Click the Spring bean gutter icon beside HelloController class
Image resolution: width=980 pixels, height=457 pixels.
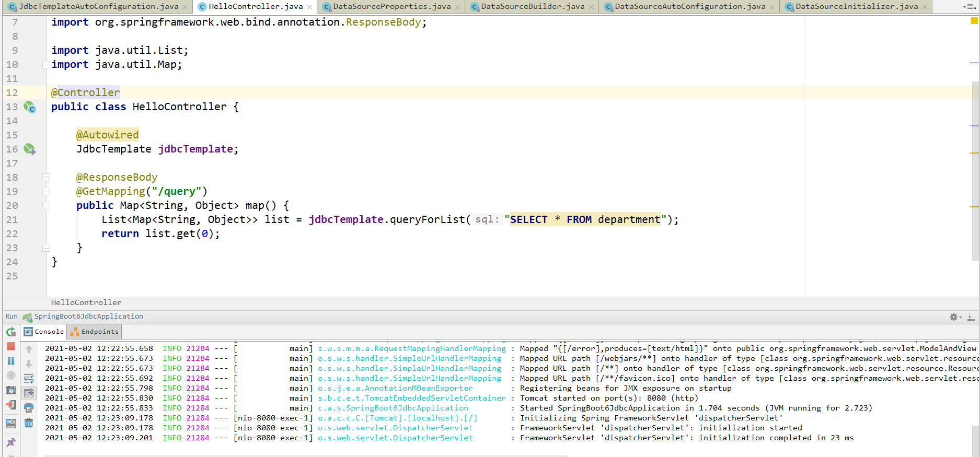30,107
